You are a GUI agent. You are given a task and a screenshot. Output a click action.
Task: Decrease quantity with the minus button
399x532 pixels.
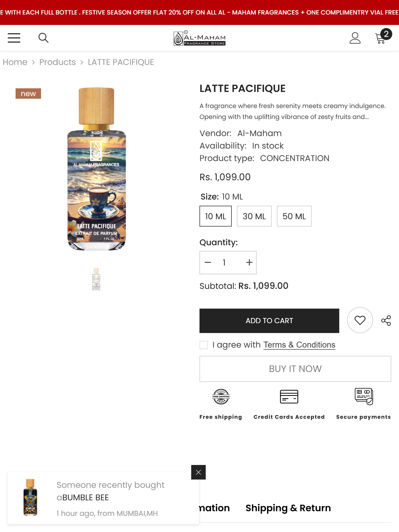[208, 262]
